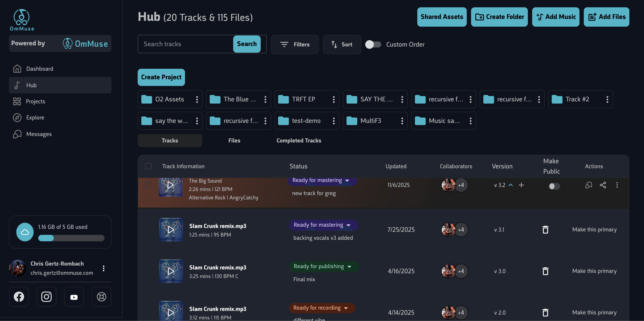Screen dimensions: 644x321
Task: Enable Make Public for The Big Sound
Action: tap(554, 186)
